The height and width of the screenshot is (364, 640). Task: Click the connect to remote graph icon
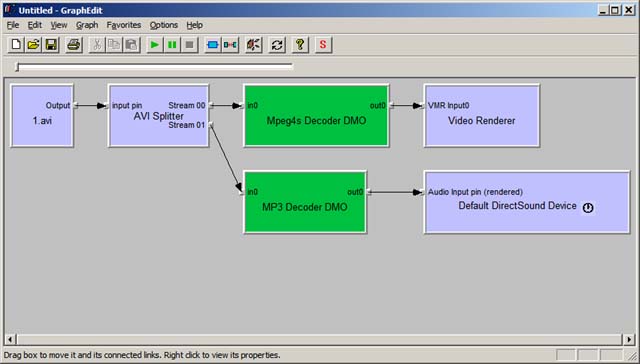[x=230, y=44]
